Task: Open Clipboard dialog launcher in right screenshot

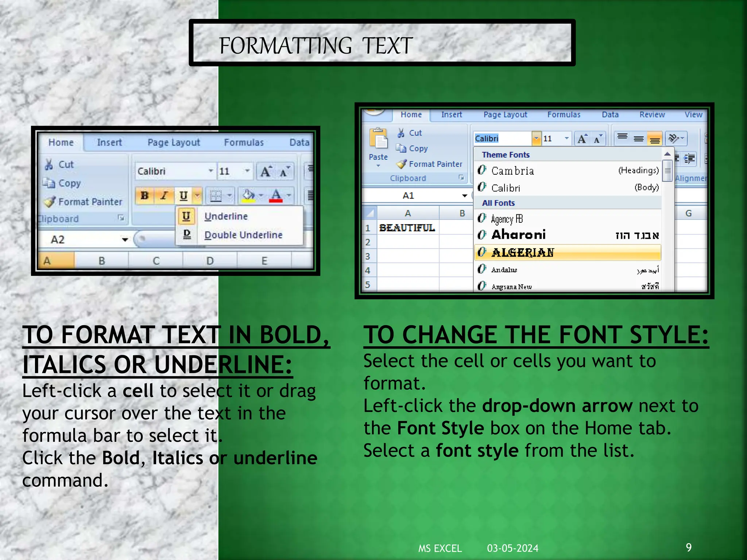Action: 461,178
